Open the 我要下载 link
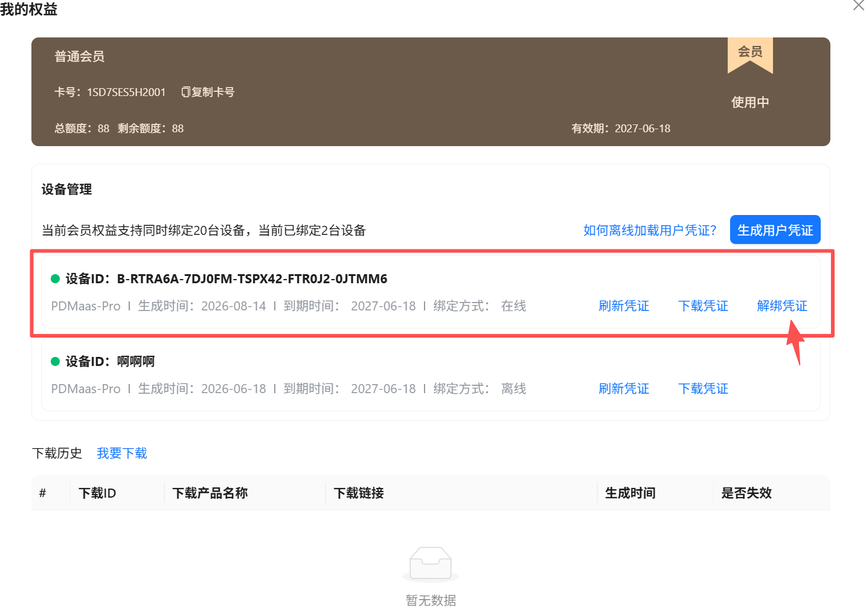The height and width of the screenshot is (616, 866). (x=122, y=453)
